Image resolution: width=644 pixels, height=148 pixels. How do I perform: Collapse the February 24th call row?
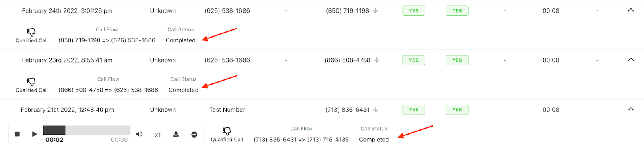[631, 10]
